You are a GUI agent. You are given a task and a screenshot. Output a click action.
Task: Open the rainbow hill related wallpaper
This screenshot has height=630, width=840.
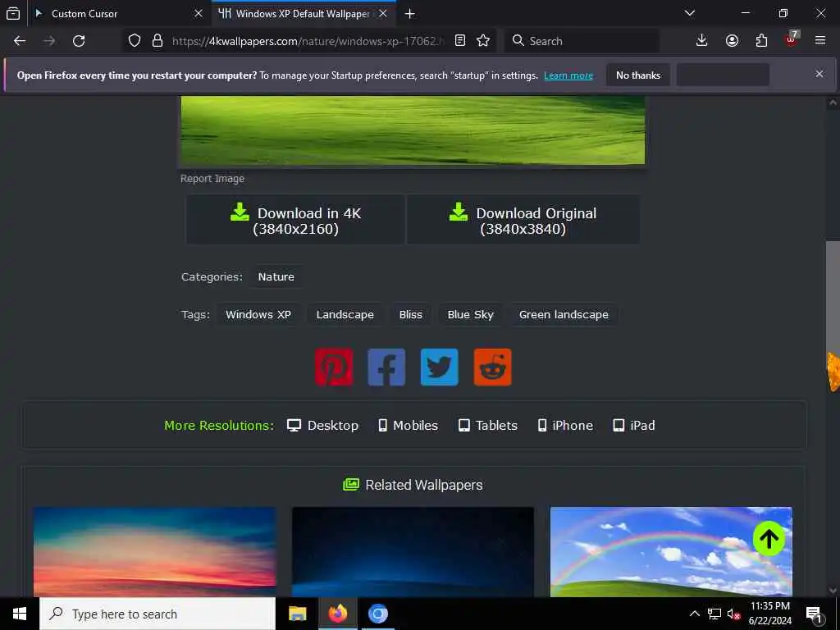point(671,552)
